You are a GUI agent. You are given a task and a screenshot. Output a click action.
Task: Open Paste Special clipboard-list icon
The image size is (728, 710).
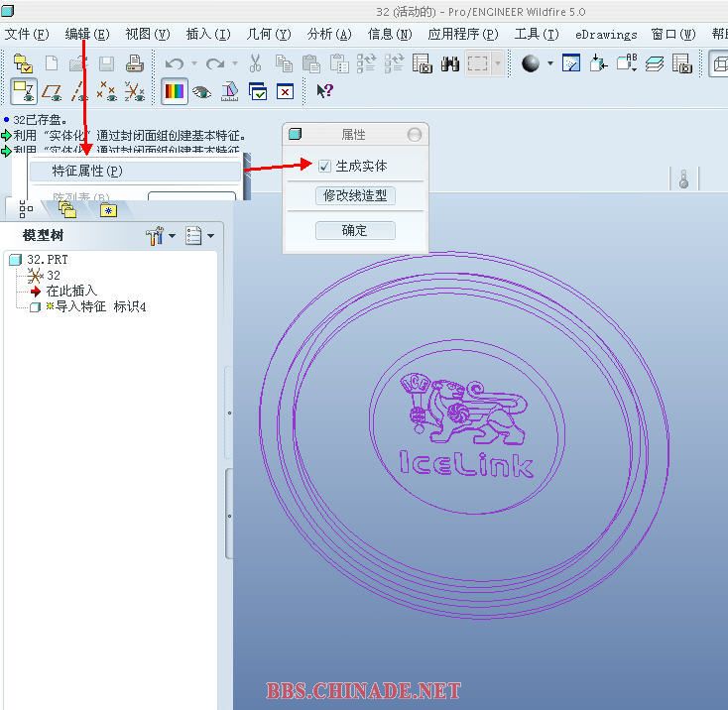click(x=339, y=63)
